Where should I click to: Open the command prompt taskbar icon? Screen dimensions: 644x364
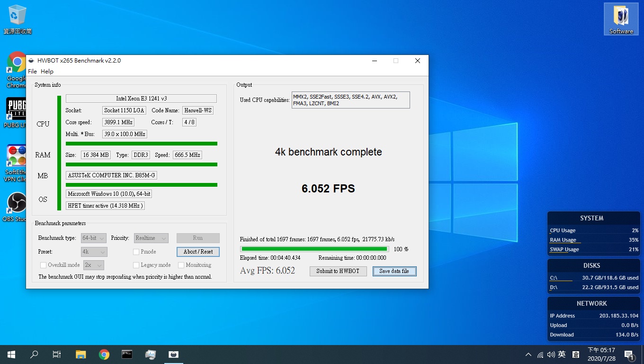click(127, 355)
